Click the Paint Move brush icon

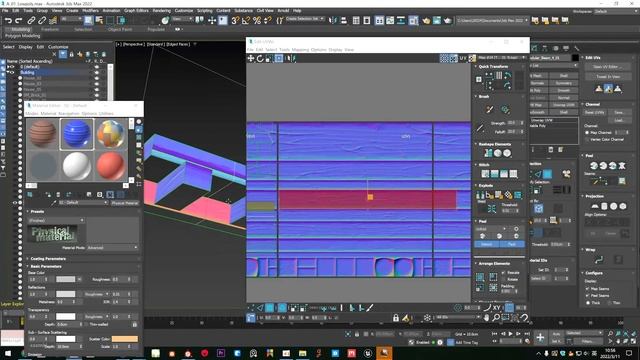(490, 109)
